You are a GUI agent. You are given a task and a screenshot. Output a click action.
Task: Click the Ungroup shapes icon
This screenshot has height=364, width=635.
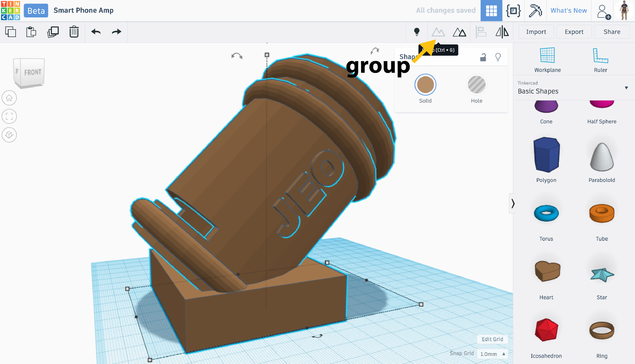[459, 32]
